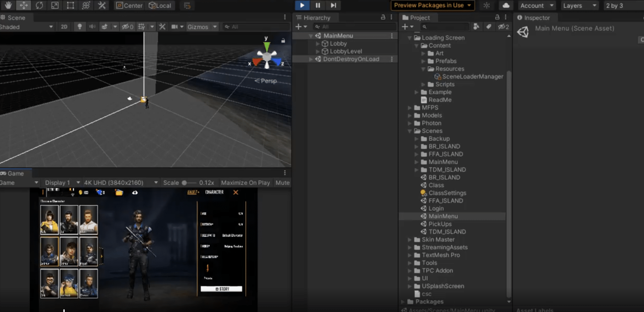Click the Play button
Viewport: 644px width, 312px height.
pos(302,5)
